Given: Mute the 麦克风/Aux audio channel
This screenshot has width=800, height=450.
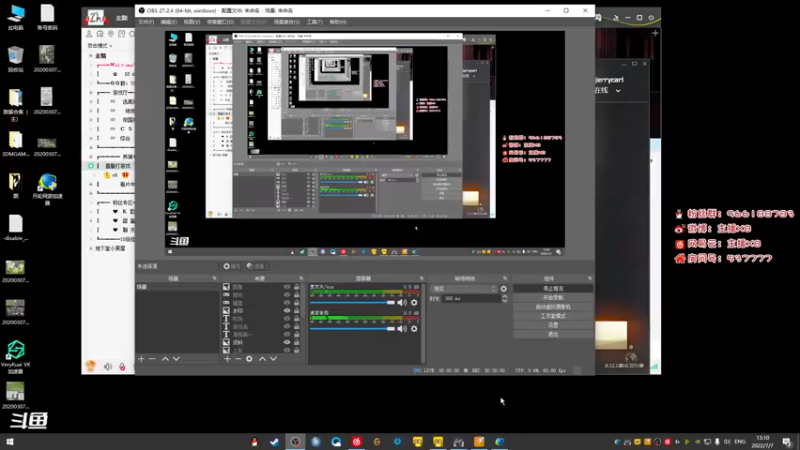Looking at the screenshot, I should [x=402, y=303].
